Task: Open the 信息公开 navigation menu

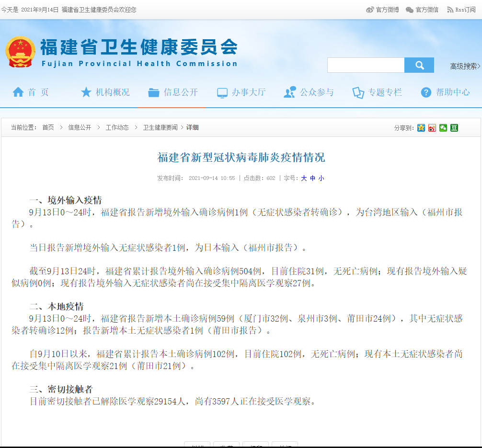Action: pos(173,92)
